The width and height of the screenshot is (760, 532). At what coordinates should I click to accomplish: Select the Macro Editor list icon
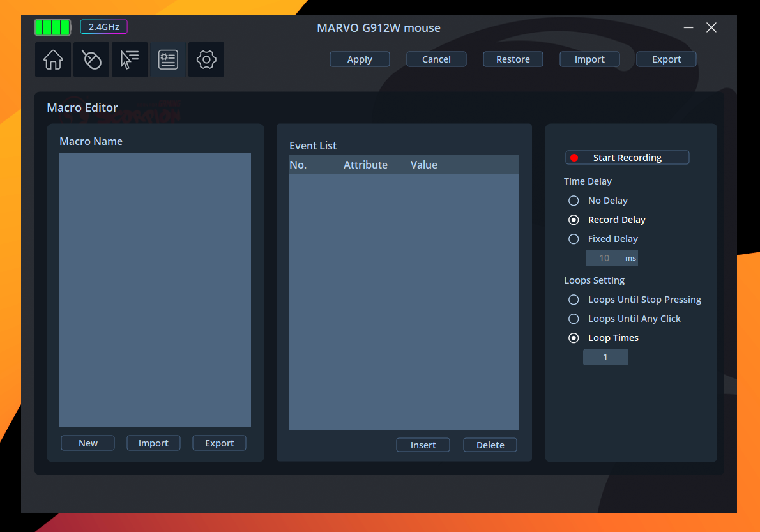coord(168,60)
